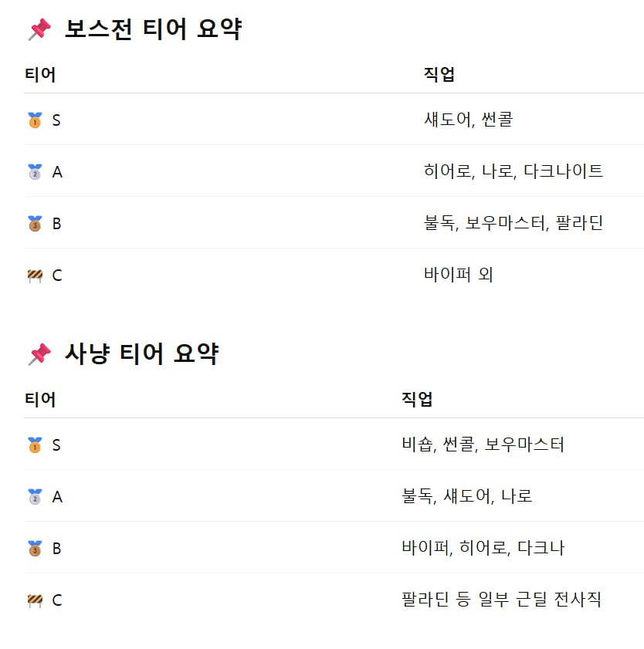Click the silver medal icon in boss A tier
This screenshot has height=649, width=644.
[x=35, y=172]
